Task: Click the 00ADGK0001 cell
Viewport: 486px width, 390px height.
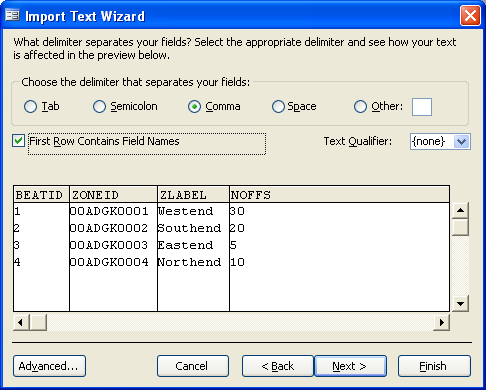Action: point(113,211)
